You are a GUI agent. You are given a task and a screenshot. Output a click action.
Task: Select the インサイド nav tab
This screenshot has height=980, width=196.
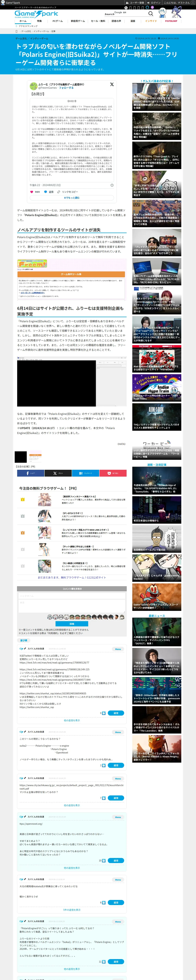151,21
